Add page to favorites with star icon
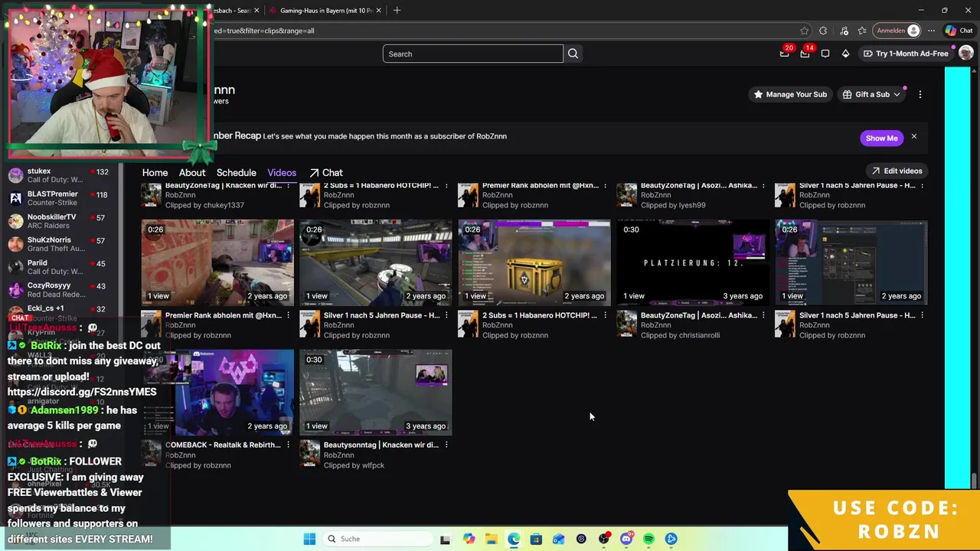Screen dimensions: 980x551 [804, 31]
